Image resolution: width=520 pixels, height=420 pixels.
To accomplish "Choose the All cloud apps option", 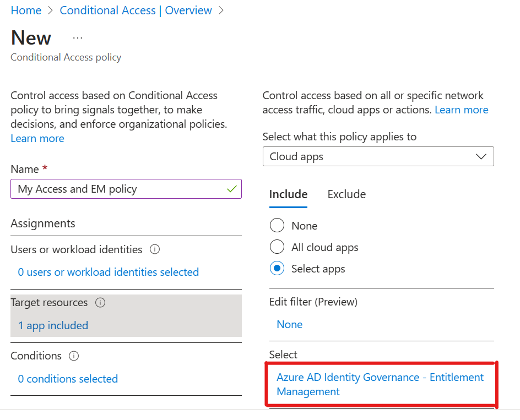I will pos(277,247).
